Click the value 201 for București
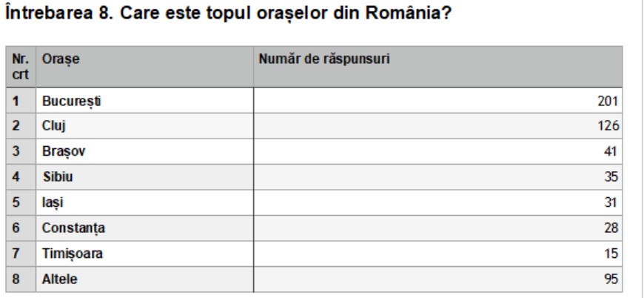 [x=606, y=99]
